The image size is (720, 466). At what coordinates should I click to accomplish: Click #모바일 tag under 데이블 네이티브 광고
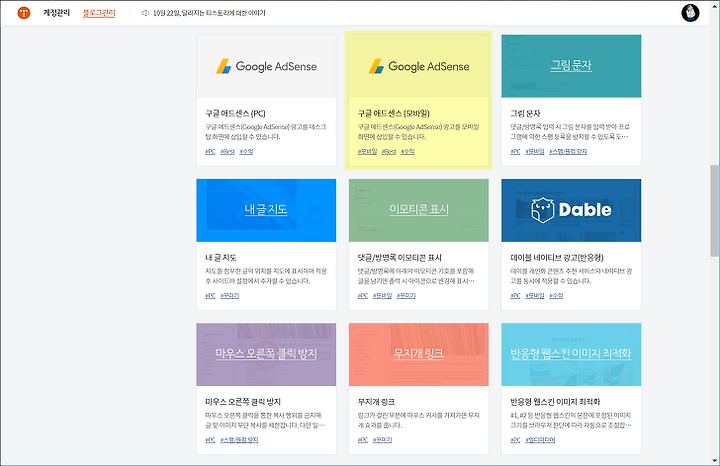(535, 296)
